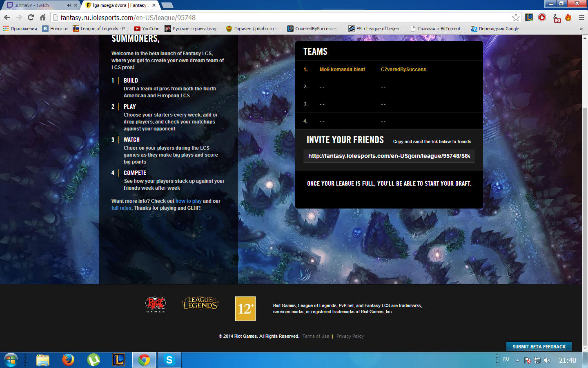
Task: Switch the RU input language indicator
Action: pyautogui.click(x=506, y=359)
